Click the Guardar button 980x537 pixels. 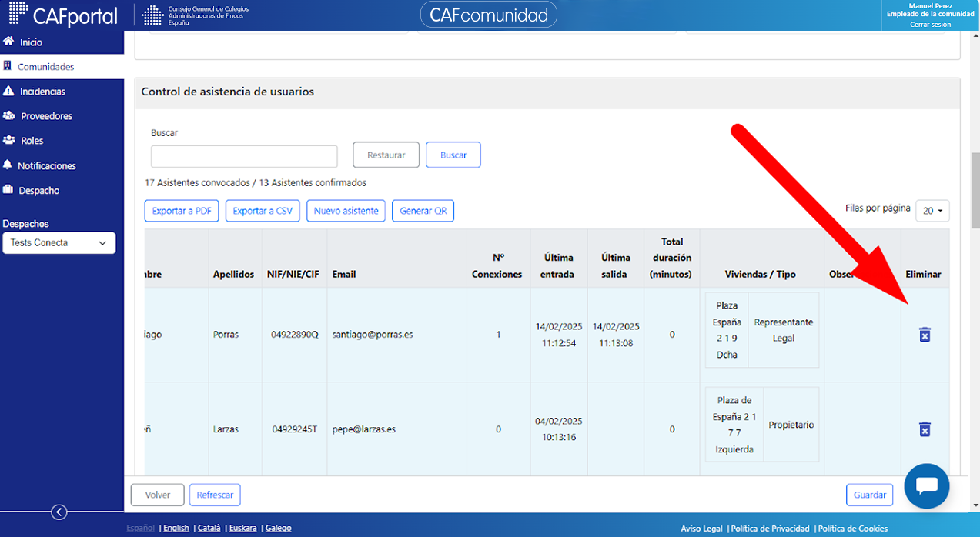[869, 495]
